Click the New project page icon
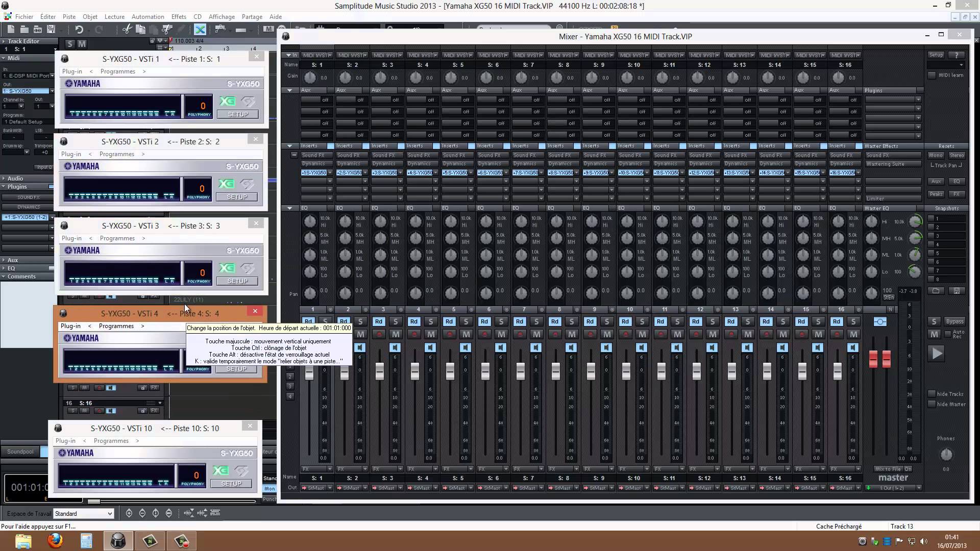 tap(11, 30)
